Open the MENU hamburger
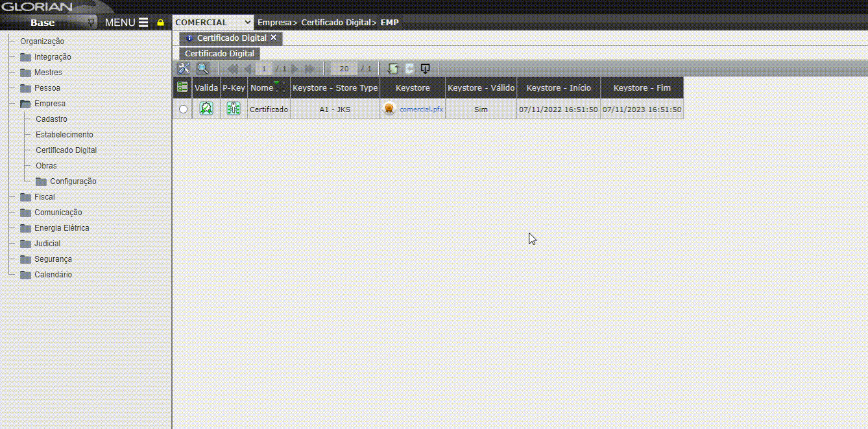 pos(127,23)
